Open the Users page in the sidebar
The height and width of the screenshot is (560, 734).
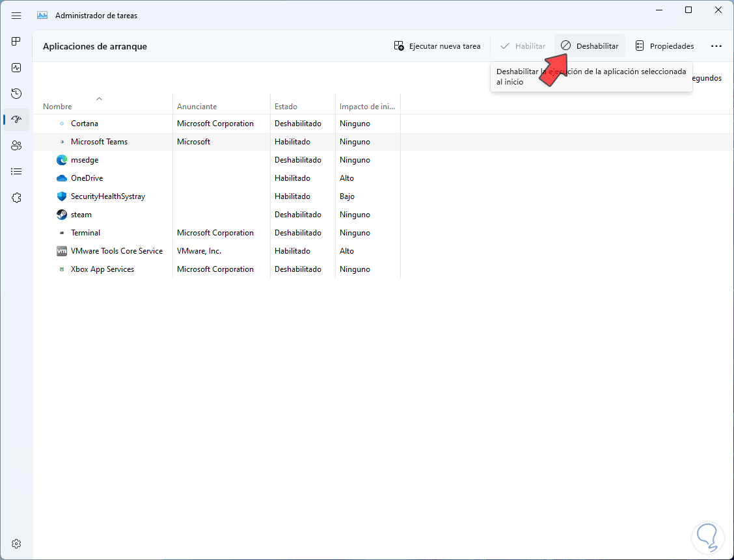click(x=16, y=146)
